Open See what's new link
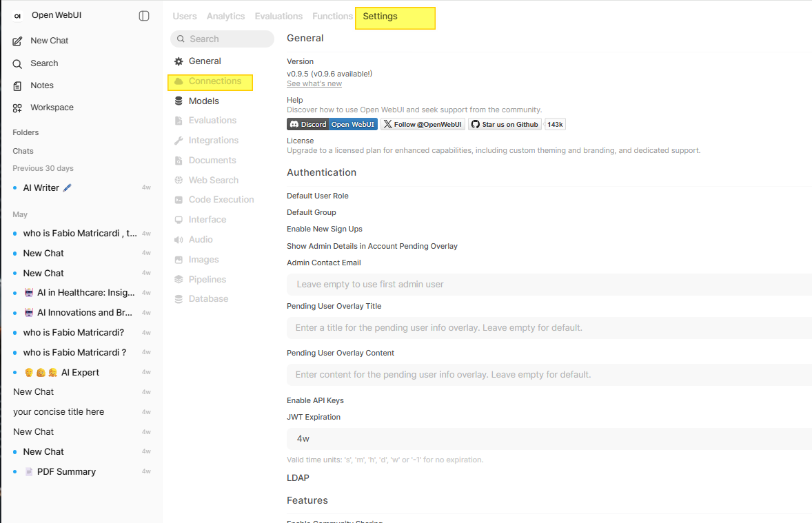This screenshot has height=523, width=812. point(314,84)
